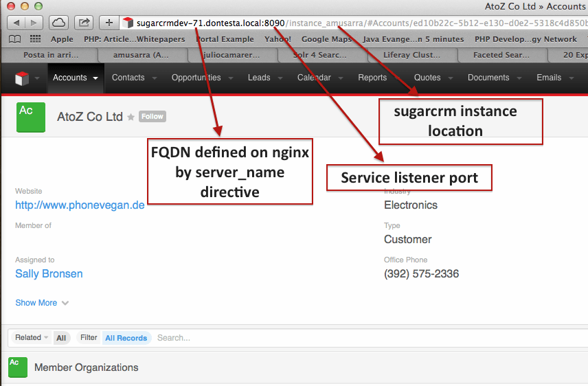Click the Electronics industry value
This screenshot has height=386, width=588.
point(411,205)
